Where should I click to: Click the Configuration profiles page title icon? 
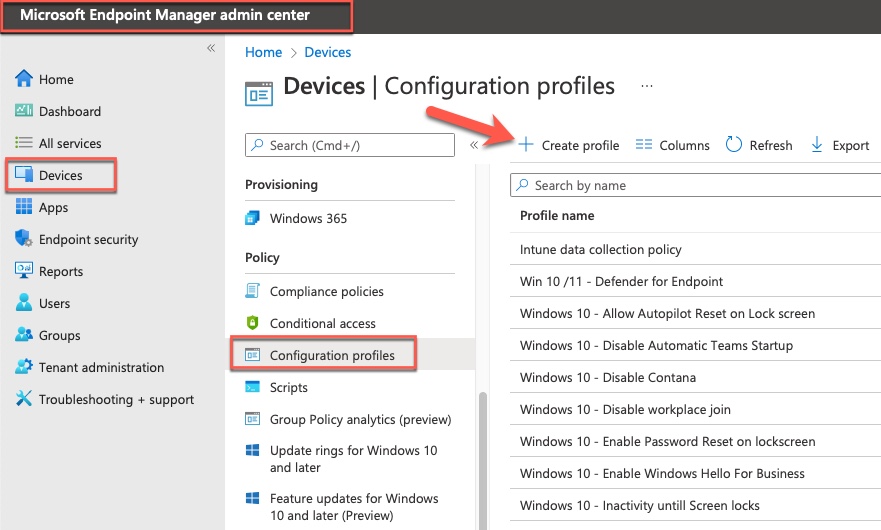click(x=259, y=94)
